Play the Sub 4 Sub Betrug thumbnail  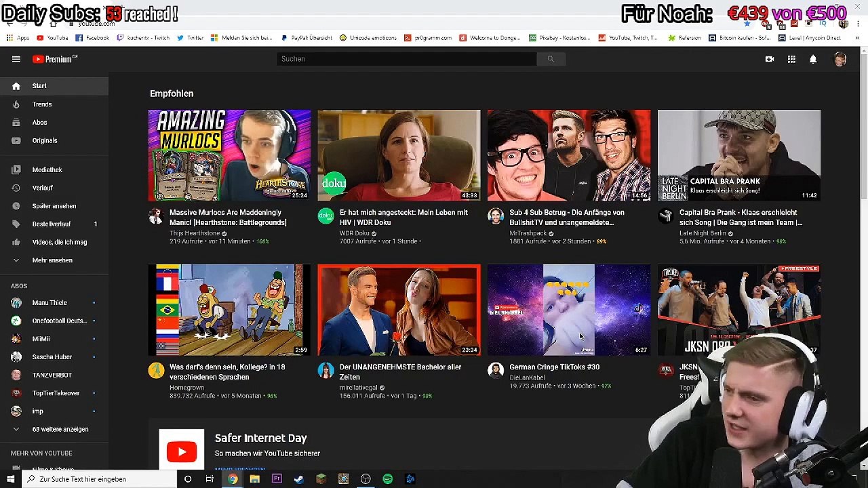(x=569, y=155)
